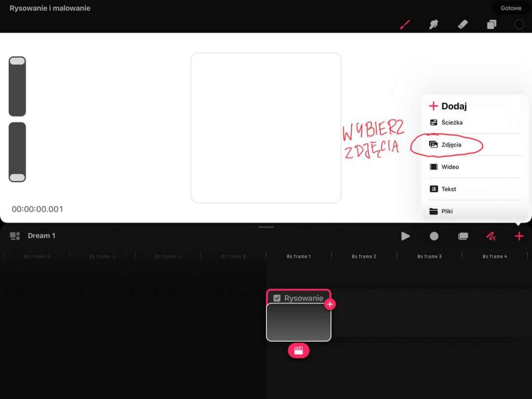
Task: Click the Rysowanie track label
Action: point(303,298)
